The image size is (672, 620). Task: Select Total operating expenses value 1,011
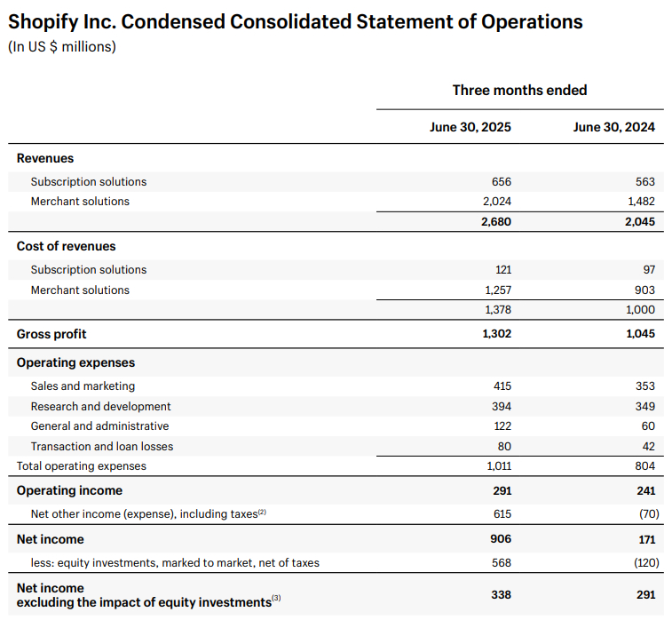[499, 466]
